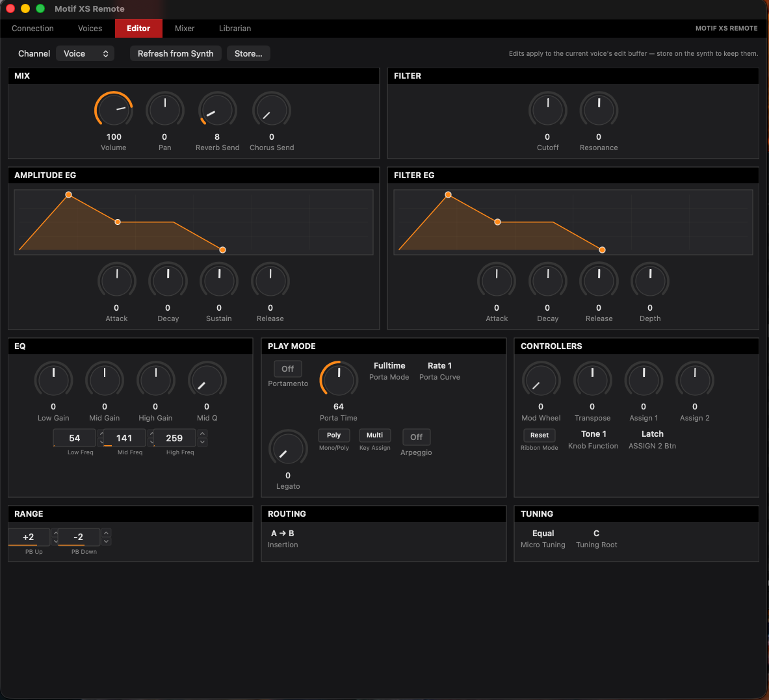Switch to the Librarian tab

(x=235, y=29)
